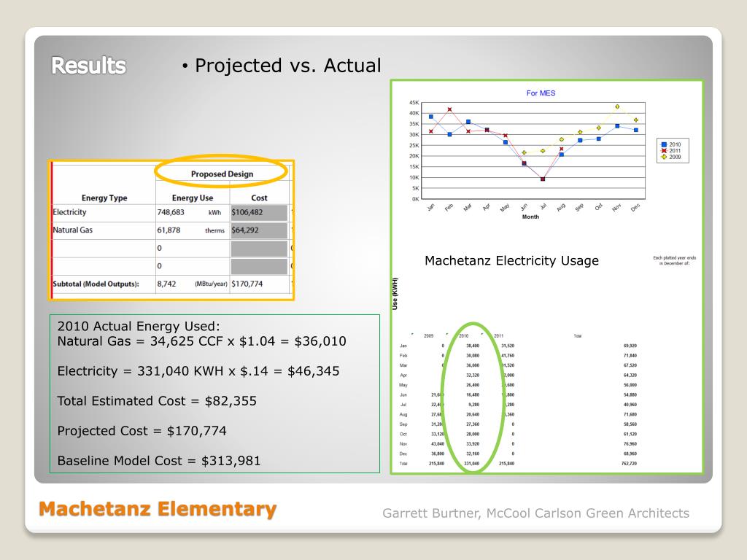
Task: Select the "Electricity = 331,040 KWH" calculation line
Action: click(198, 371)
